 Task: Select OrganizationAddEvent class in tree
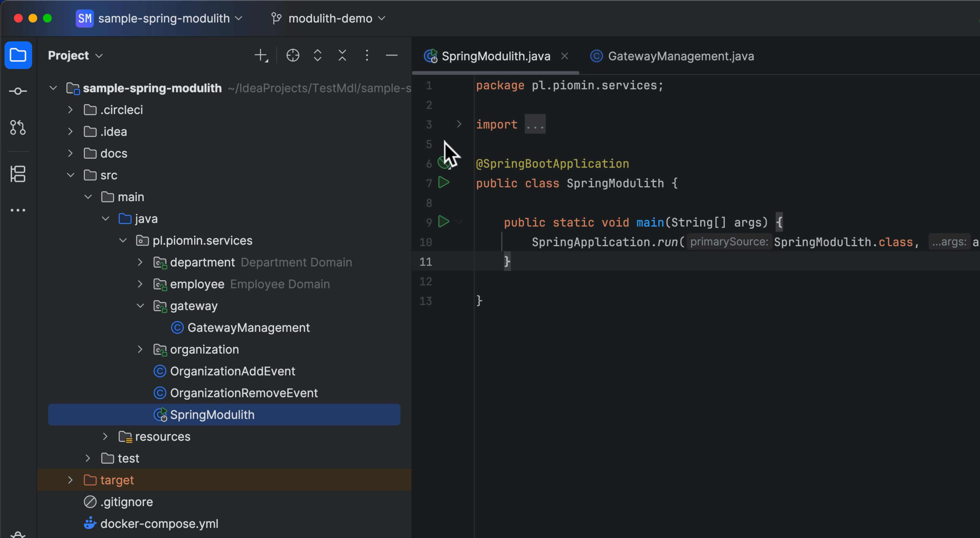pos(232,371)
